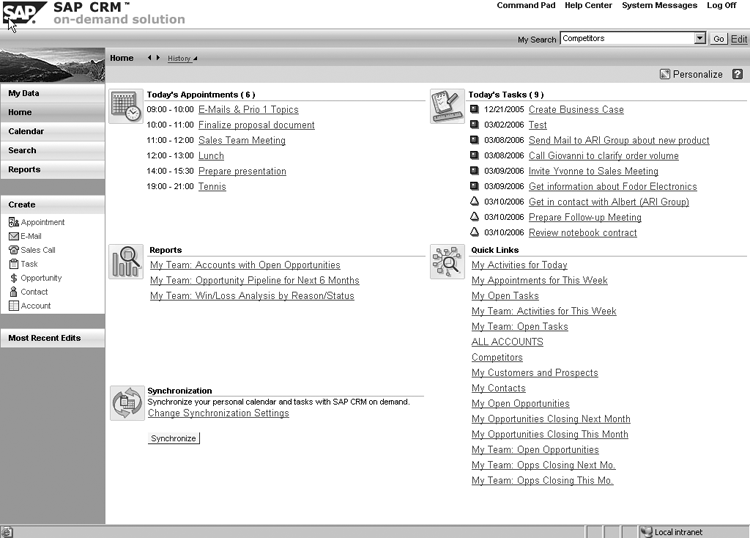
Task: Click status icon beside Create Business Case
Action: click(474, 110)
